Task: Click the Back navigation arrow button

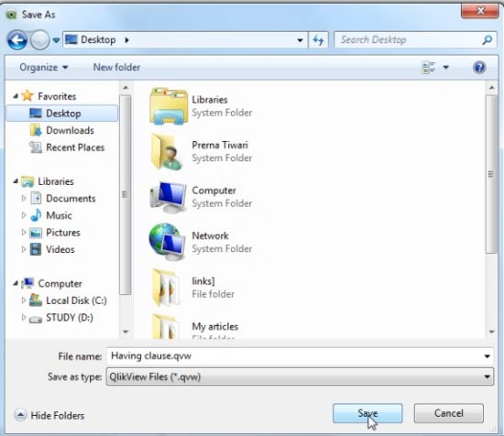Action: [16, 40]
